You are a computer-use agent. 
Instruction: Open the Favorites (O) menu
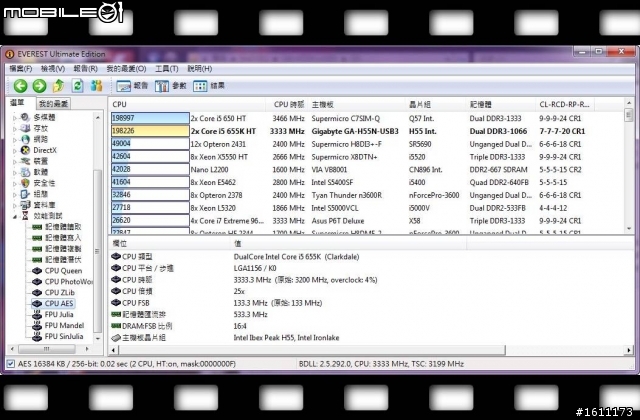click(x=126, y=69)
